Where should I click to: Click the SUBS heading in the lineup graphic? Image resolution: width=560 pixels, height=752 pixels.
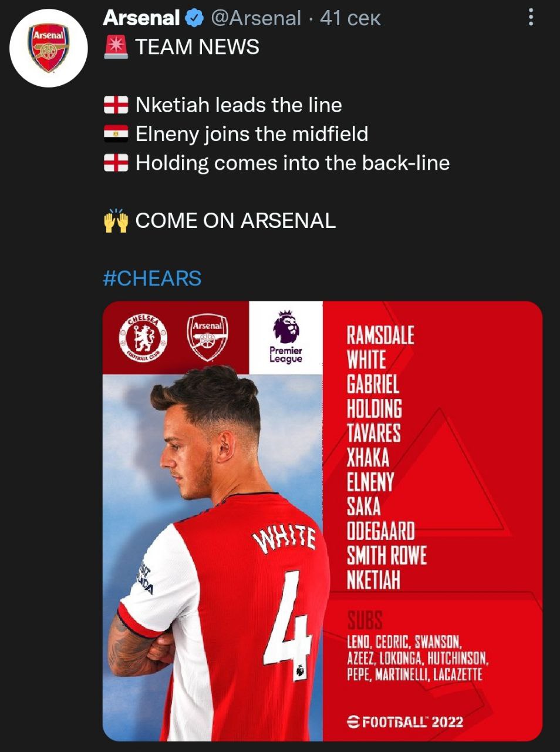[x=365, y=620]
